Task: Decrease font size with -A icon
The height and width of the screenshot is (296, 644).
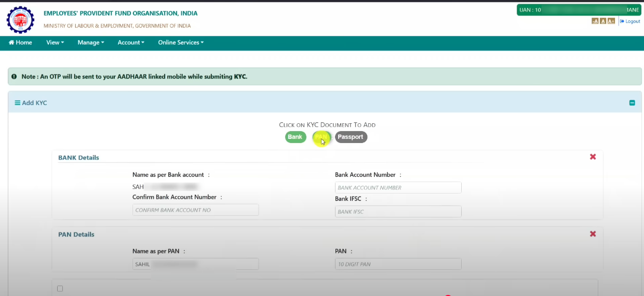Action: (x=595, y=21)
